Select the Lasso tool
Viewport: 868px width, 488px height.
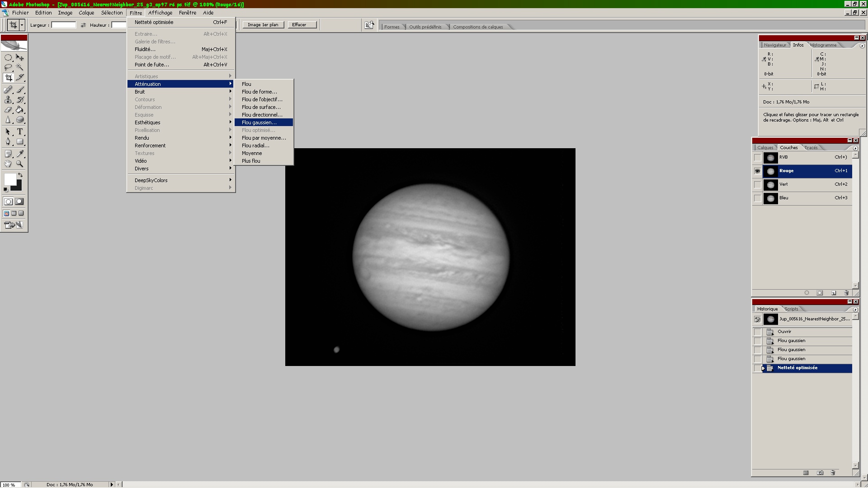(8, 67)
